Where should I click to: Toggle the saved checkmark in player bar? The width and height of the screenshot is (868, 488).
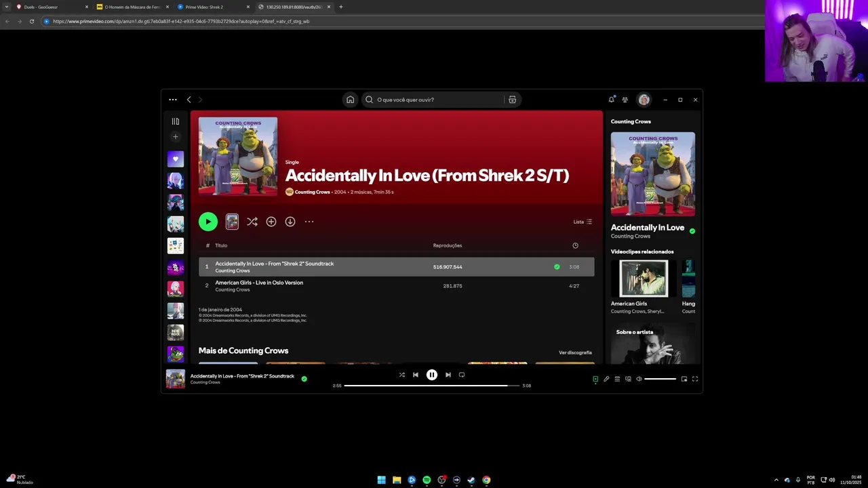click(x=304, y=379)
